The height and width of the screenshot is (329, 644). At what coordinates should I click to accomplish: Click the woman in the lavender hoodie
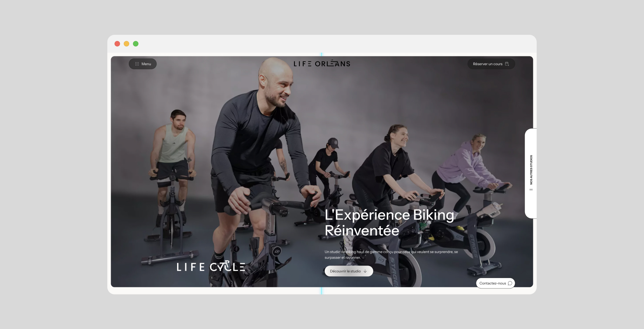(470, 168)
